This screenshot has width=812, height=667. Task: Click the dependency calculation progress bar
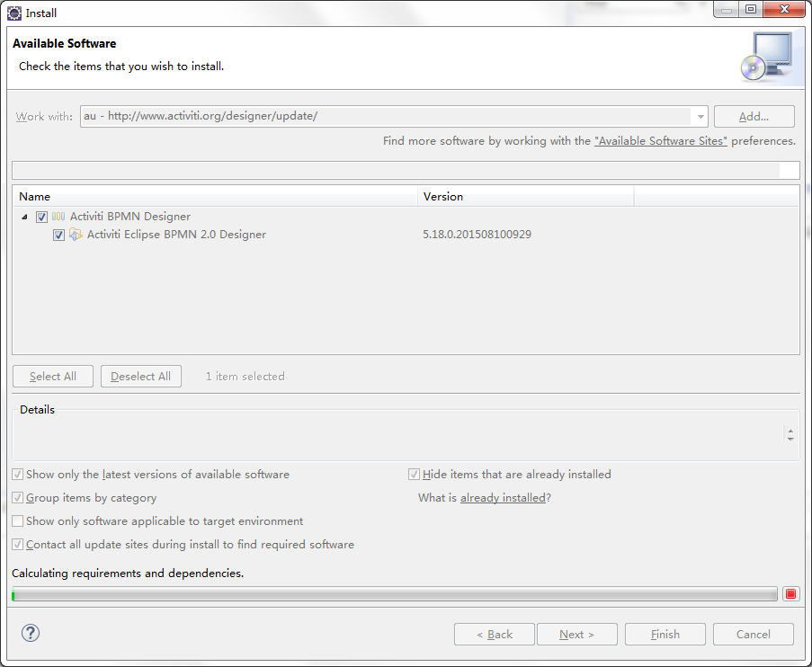point(395,594)
